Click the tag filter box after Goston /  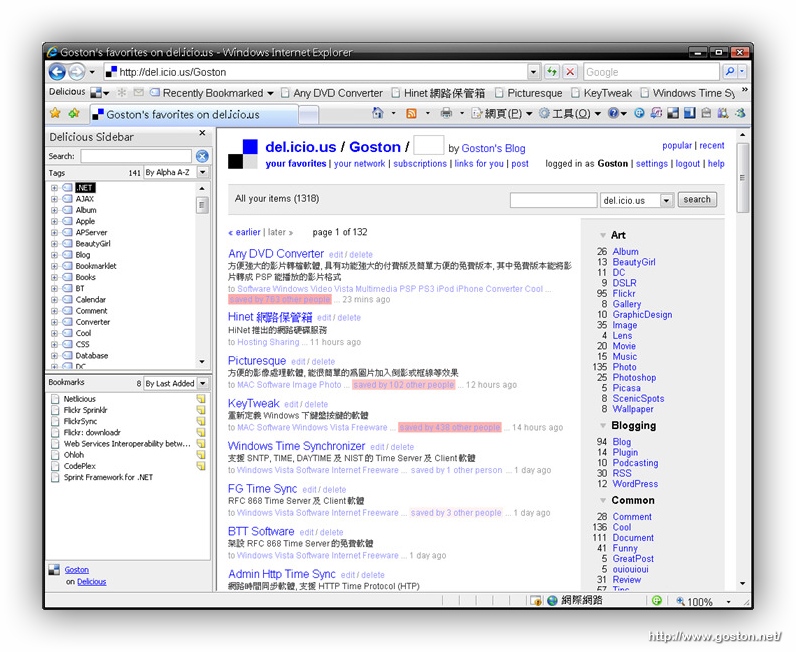[x=428, y=145]
